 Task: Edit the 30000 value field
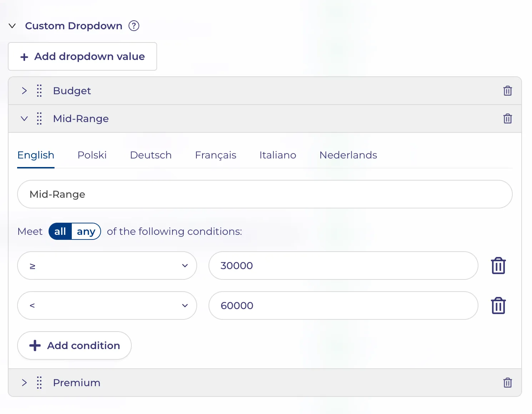pos(343,266)
